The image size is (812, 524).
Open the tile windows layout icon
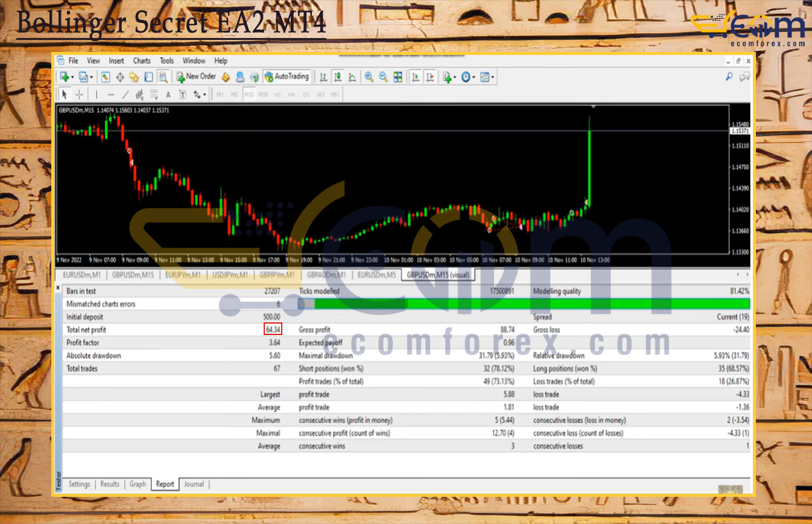point(398,77)
